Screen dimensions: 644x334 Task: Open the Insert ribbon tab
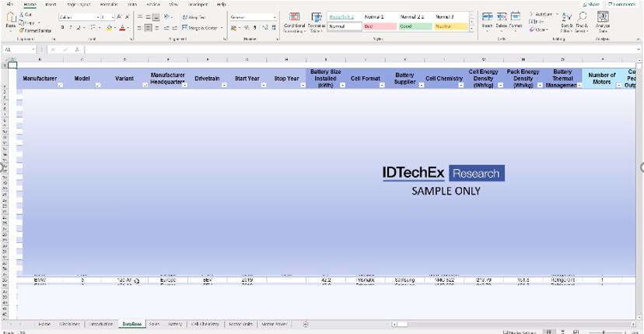51,4
